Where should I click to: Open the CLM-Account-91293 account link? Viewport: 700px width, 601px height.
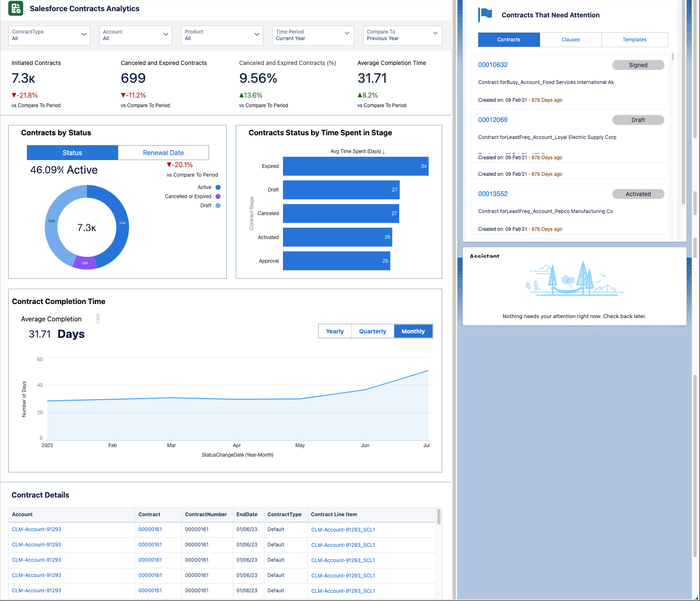(36, 529)
